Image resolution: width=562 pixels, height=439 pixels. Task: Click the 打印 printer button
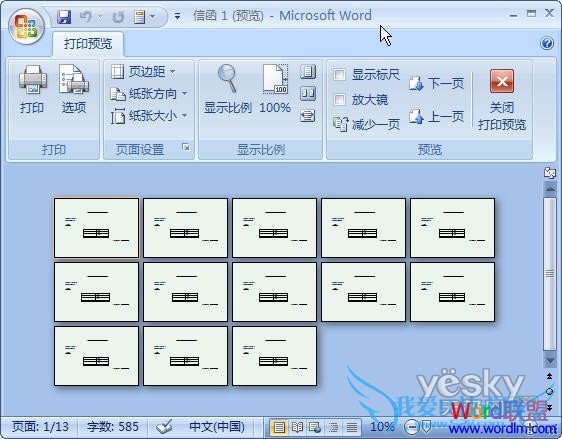[x=32, y=90]
